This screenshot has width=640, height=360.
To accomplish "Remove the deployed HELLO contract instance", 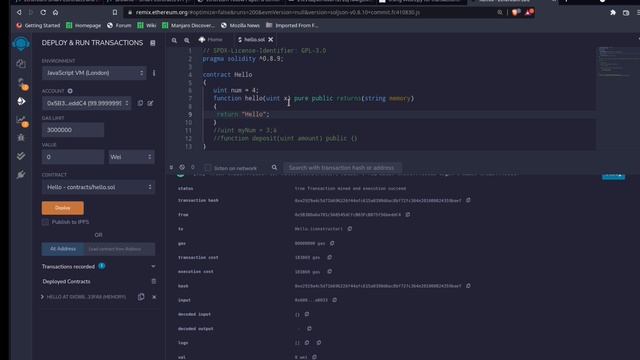I will point(154,297).
